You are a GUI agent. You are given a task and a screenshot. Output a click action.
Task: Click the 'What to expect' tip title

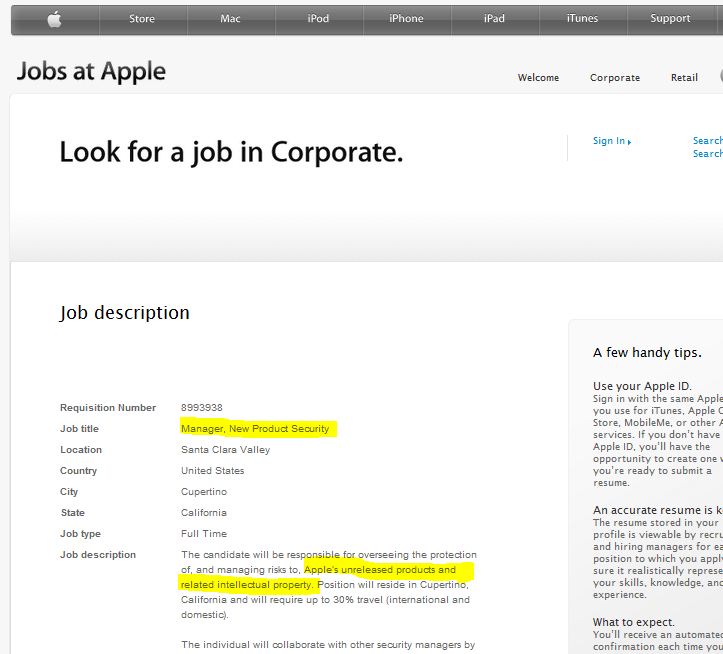tap(634, 622)
